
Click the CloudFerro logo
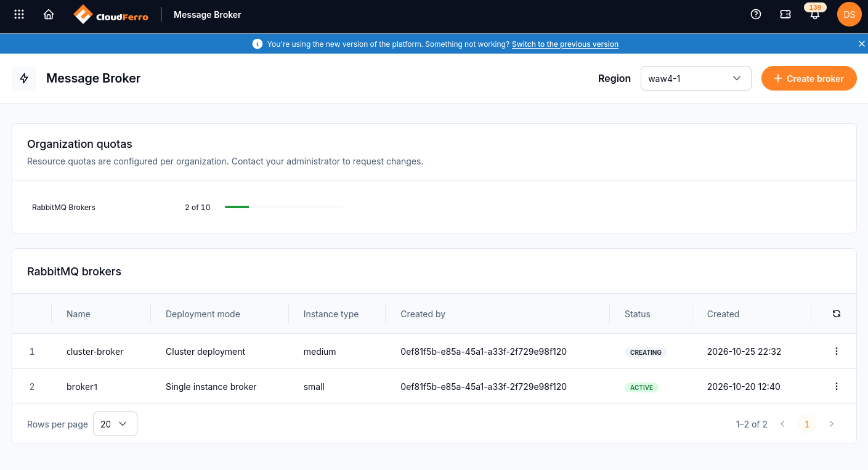tap(111, 14)
